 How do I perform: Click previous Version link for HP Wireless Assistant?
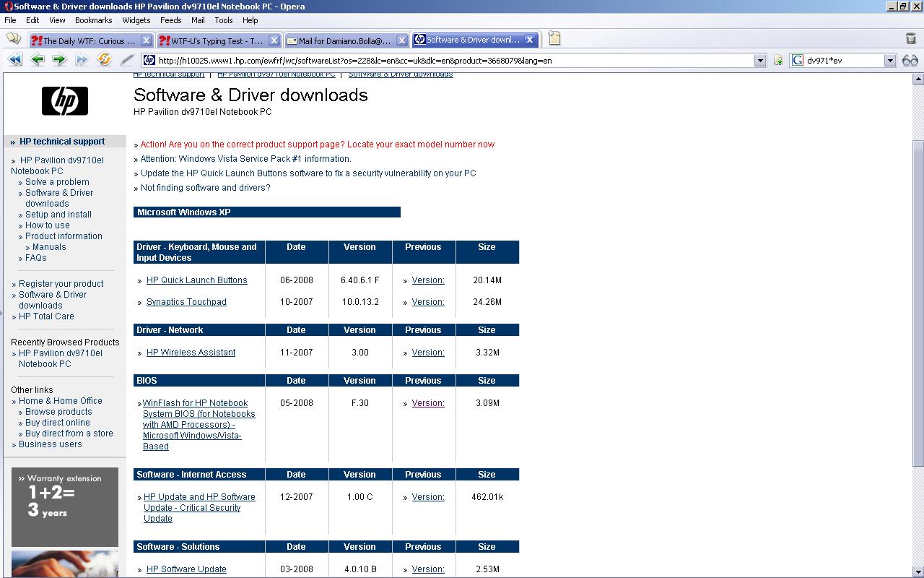pos(428,353)
